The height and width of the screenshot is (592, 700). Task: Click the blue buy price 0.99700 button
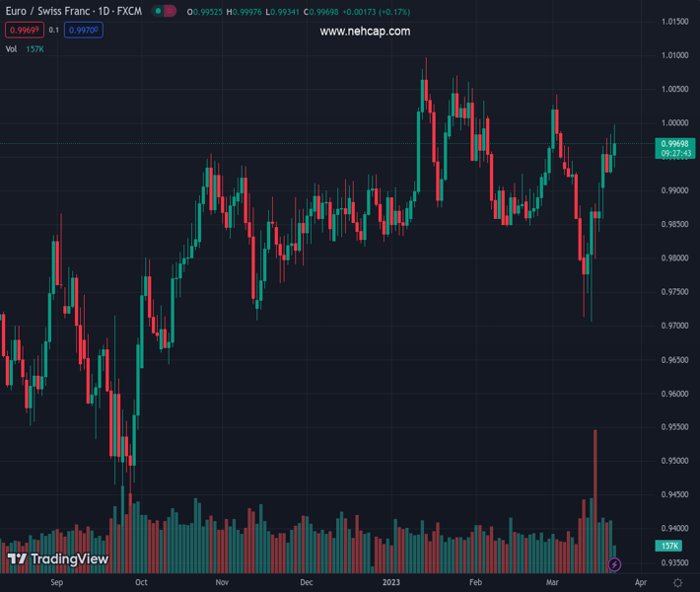(84, 31)
